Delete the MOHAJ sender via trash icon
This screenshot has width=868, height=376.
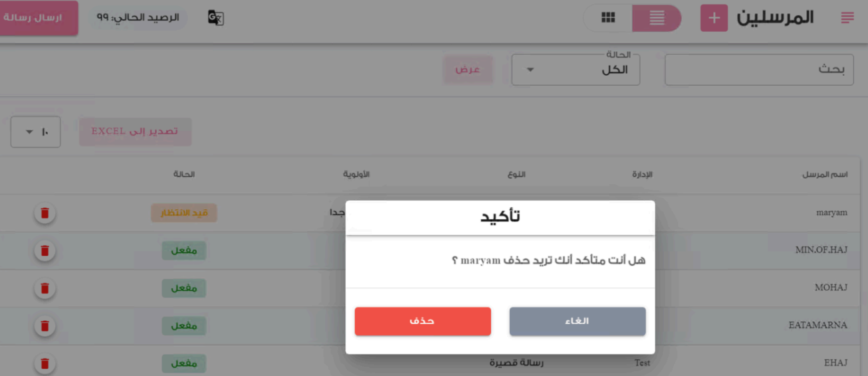pos(45,288)
